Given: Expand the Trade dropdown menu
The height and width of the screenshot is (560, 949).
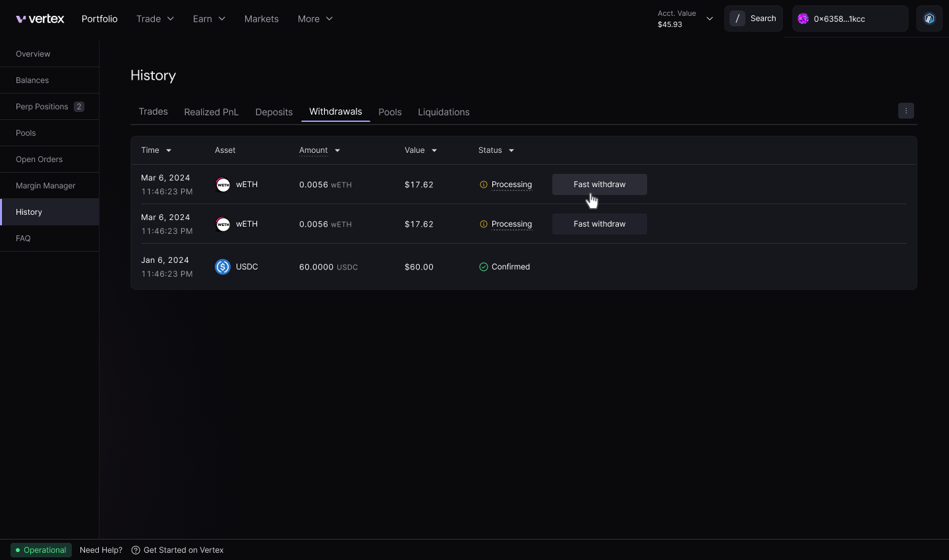Looking at the screenshot, I should pyautogui.click(x=155, y=19).
